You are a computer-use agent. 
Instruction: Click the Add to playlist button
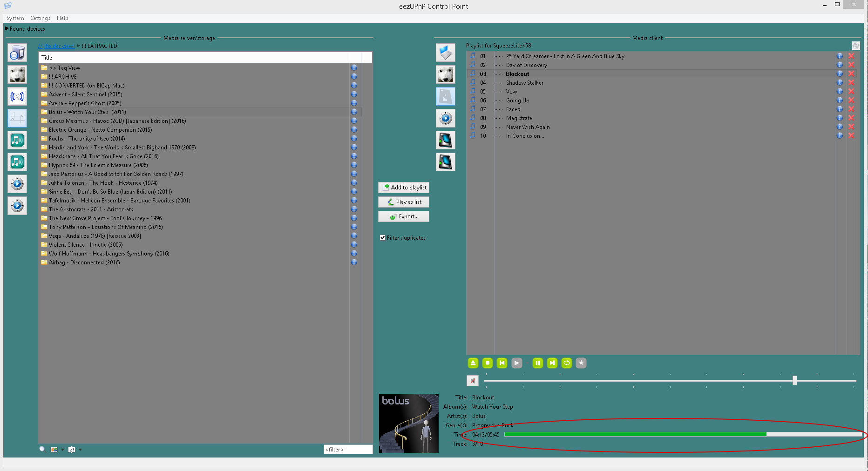404,188
